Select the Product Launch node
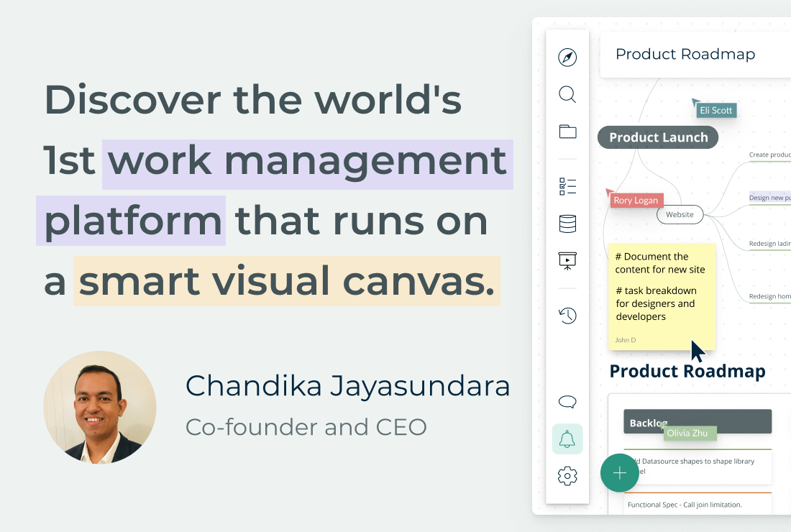Screen dimensions: 791x532 click(657, 137)
